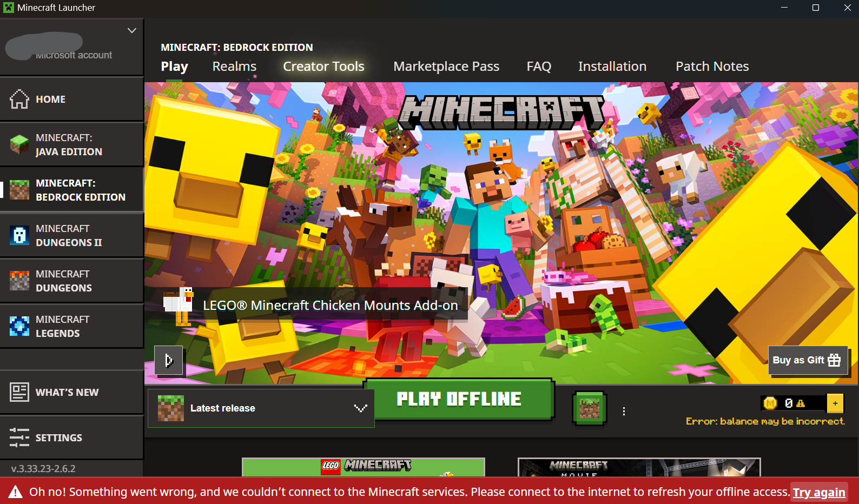This screenshot has width=859, height=504.
Task: Open the Patch Notes tab
Action: 712,67
